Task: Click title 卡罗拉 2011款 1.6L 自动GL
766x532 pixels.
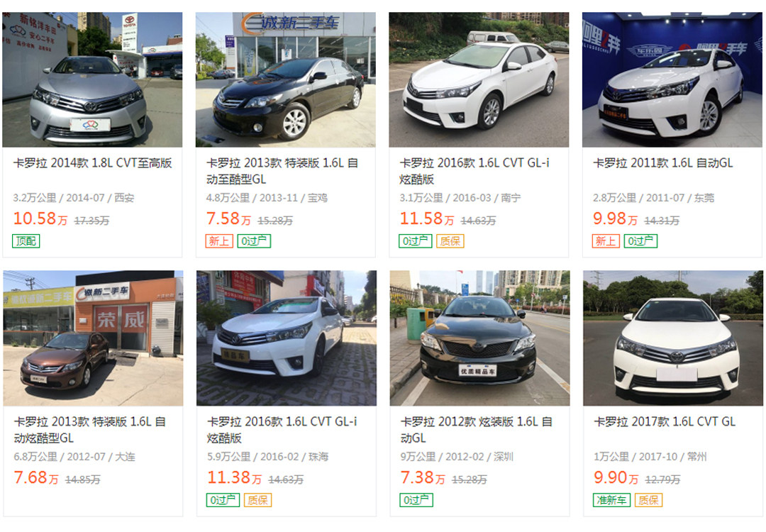Action: pyautogui.click(x=663, y=162)
